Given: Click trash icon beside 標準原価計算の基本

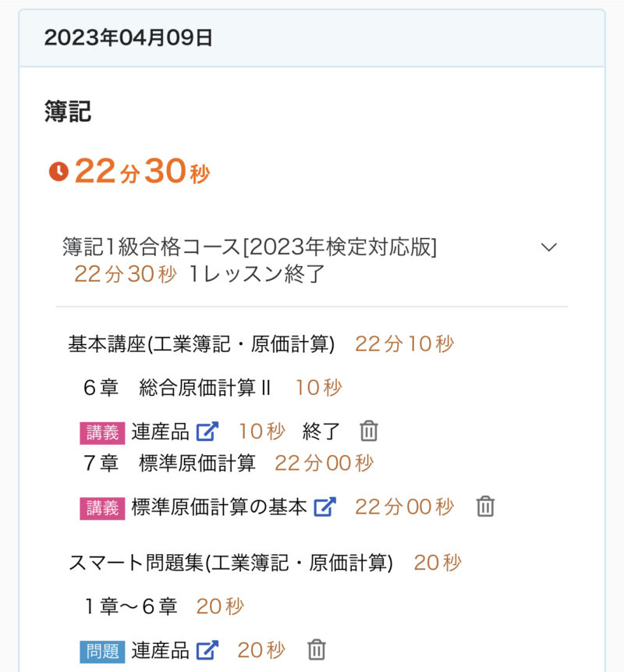Looking at the screenshot, I should [x=485, y=507].
